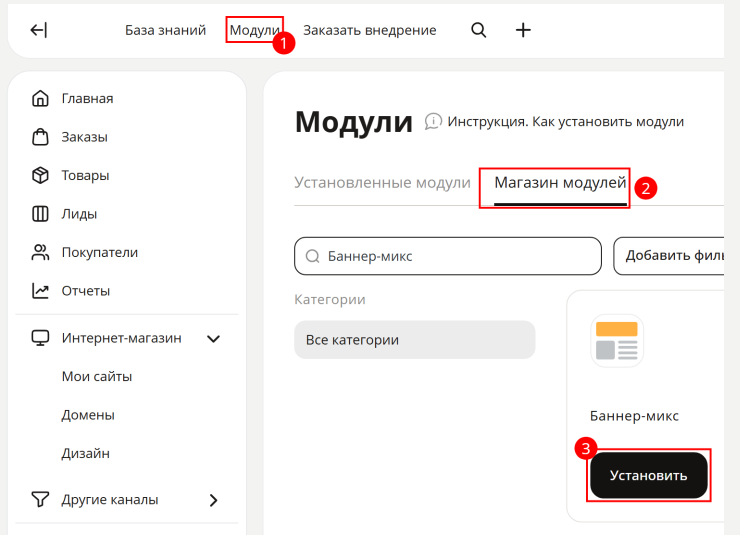Open Домены submenu item
The image size is (740, 535).
point(88,415)
